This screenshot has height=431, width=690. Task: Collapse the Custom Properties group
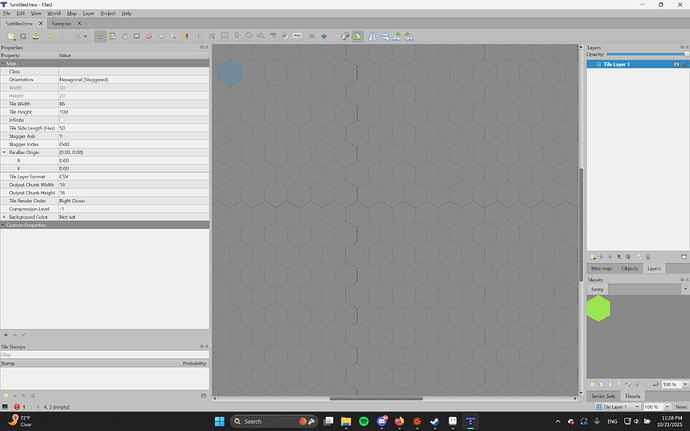[3, 225]
